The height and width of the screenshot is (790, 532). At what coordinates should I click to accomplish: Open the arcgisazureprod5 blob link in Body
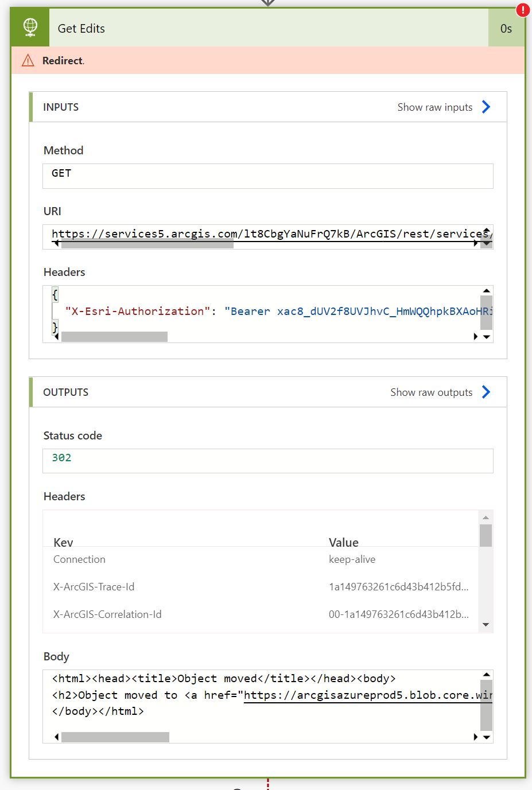(x=367, y=695)
